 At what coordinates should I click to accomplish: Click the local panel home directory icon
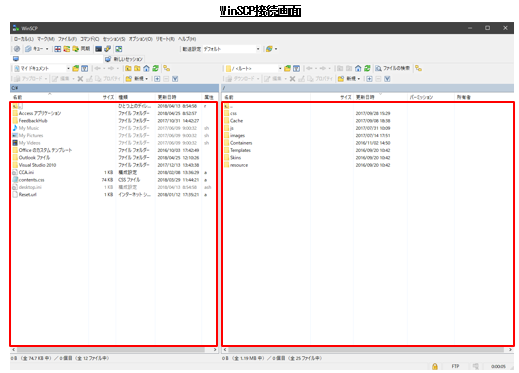click(x=146, y=68)
